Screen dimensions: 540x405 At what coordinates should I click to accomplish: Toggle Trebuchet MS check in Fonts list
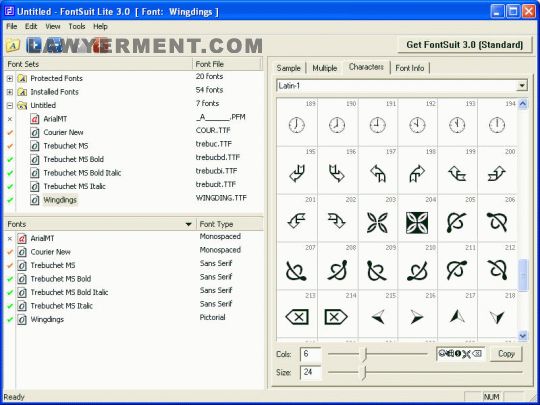pyautogui.click(x=10, y=266)
